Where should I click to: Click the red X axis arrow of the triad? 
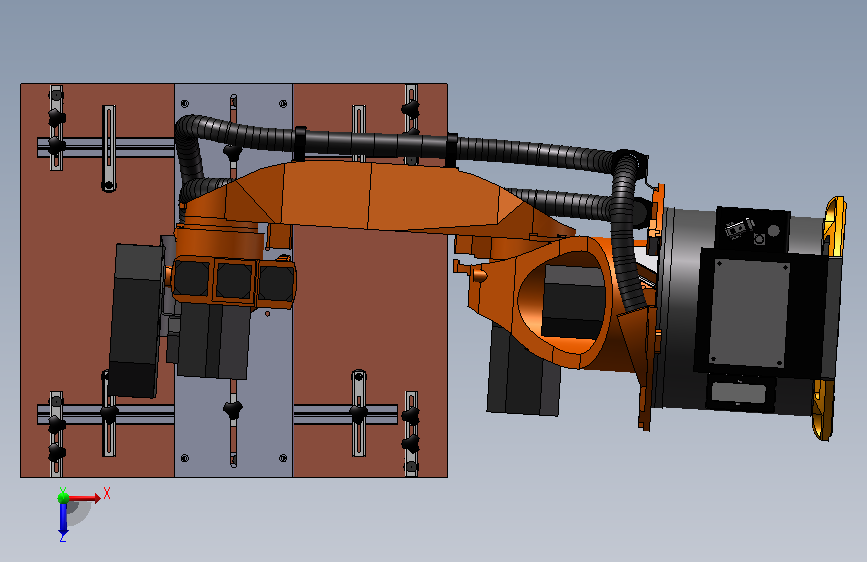point(86,498)
